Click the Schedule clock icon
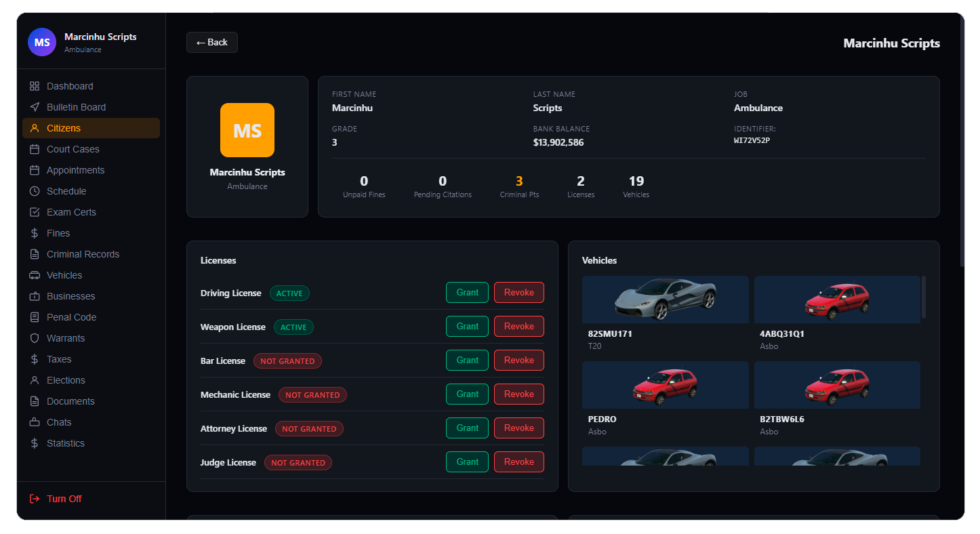 pos(35,191)
